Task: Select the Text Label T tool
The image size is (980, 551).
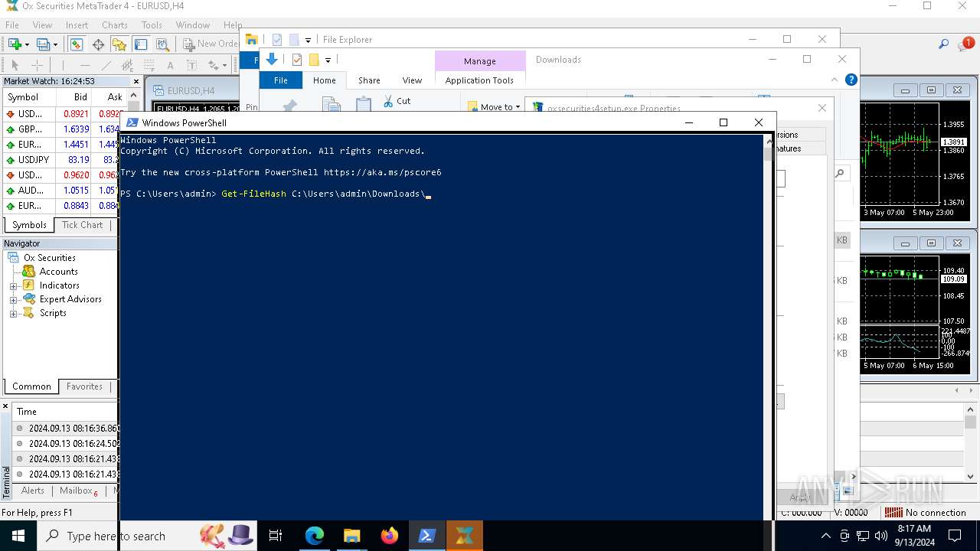Action: [191, 65]
